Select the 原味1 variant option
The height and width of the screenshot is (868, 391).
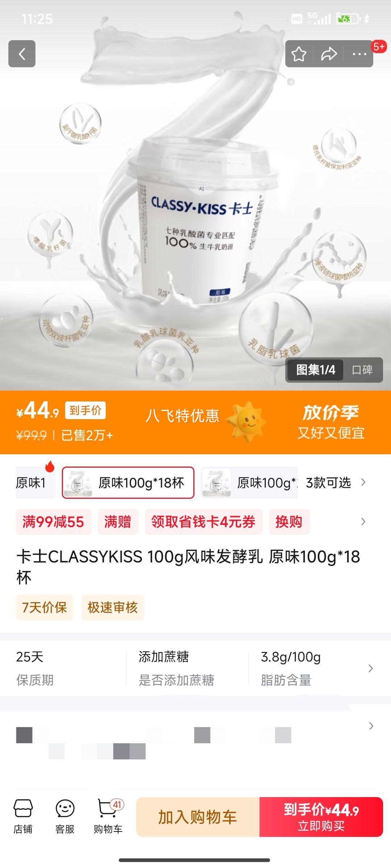(x=35, y=482)
